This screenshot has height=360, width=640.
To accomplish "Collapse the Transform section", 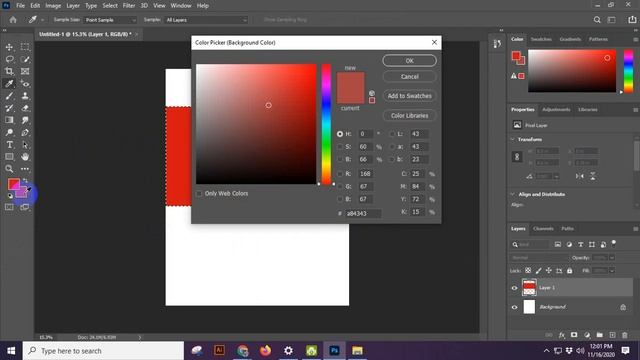I will pos(513,140).
